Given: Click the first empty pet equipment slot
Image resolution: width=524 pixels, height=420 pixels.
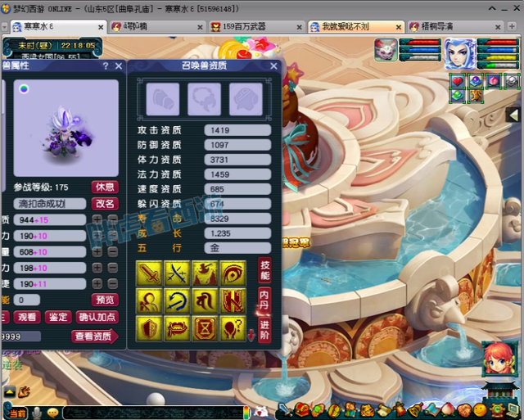Looking at the screenshot, I should [163, 99].
